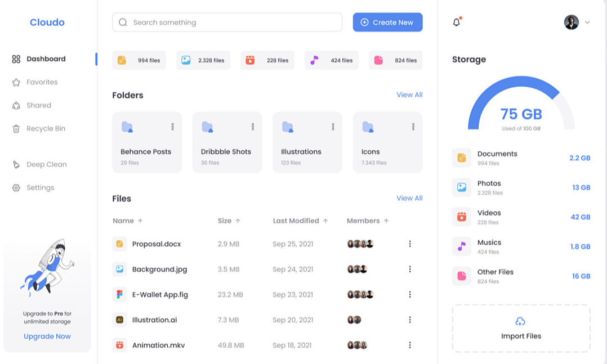607x364 pixels.
Task: Click the Search something input field
Action: click(x=227, y=23)
